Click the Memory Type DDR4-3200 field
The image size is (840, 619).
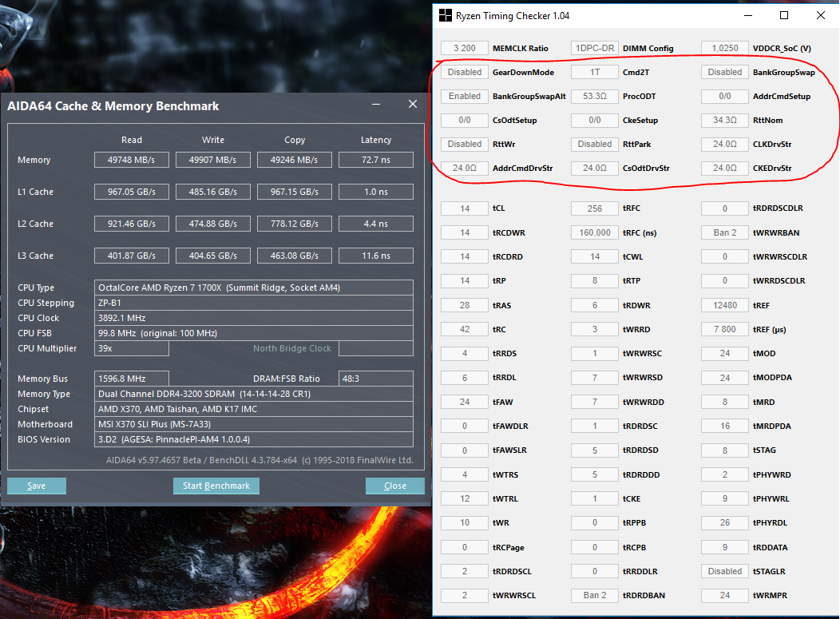coord(254,394)
